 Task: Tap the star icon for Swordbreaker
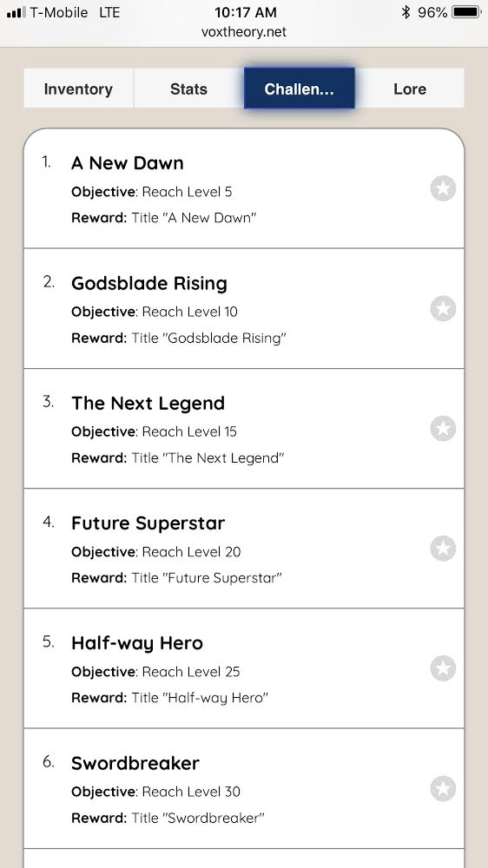(443, 789)
